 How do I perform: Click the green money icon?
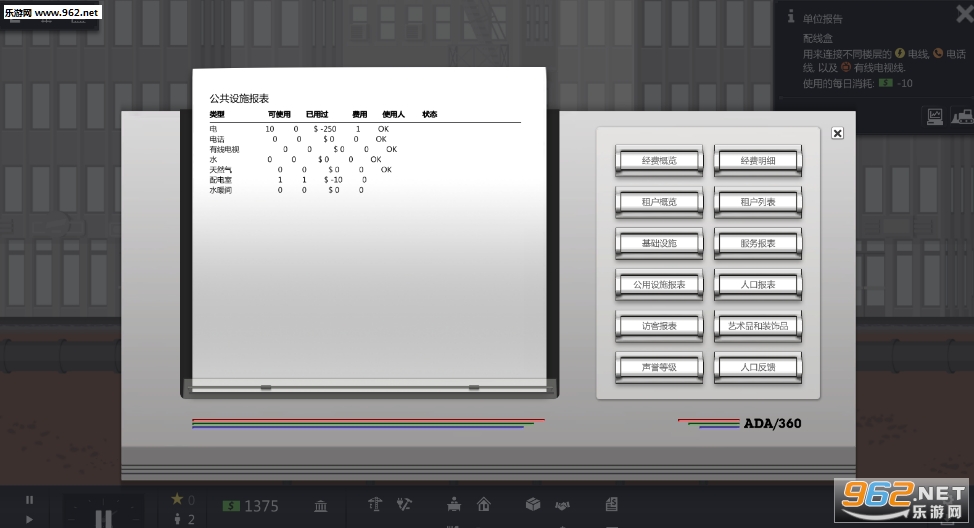pos(231,506)
